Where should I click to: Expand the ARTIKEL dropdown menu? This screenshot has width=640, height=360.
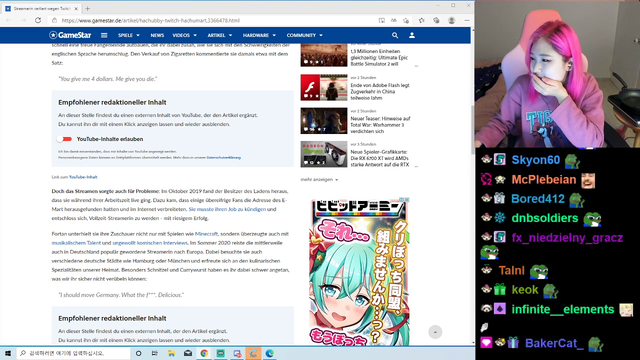point(220,36)
